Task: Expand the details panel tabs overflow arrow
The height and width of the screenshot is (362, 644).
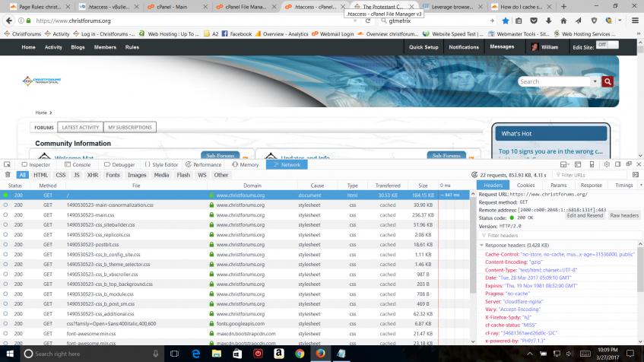Action: click(x=641, y=186)
